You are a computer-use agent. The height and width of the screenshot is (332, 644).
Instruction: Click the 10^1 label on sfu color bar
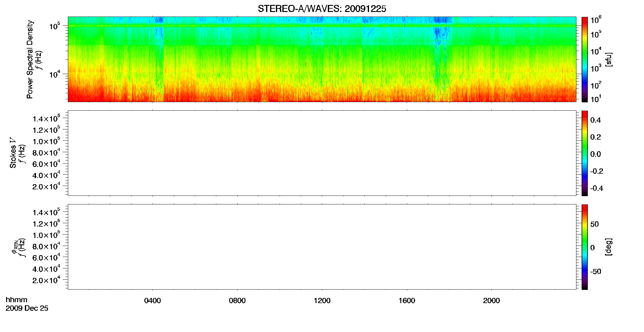(596, 99)
